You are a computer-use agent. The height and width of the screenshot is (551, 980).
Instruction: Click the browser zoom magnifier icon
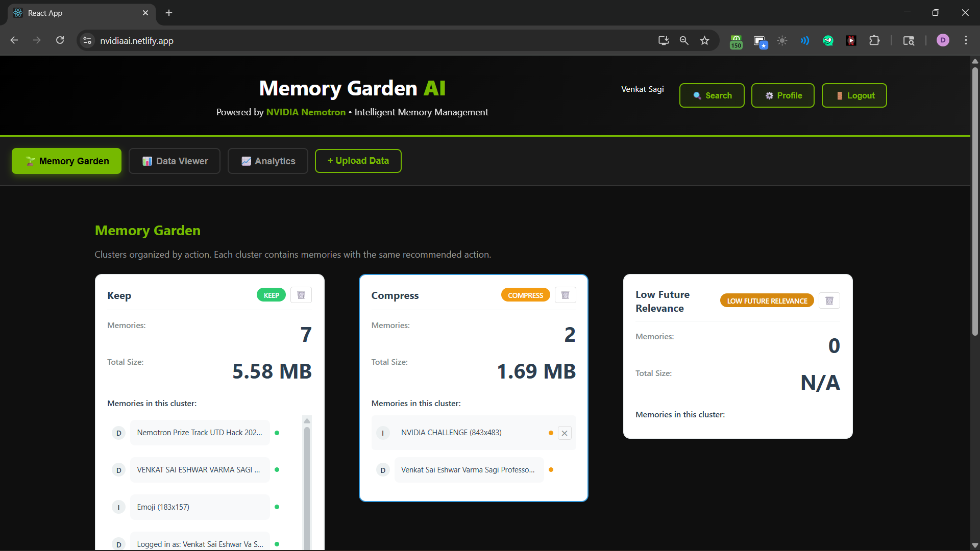(x=684, y=41)
